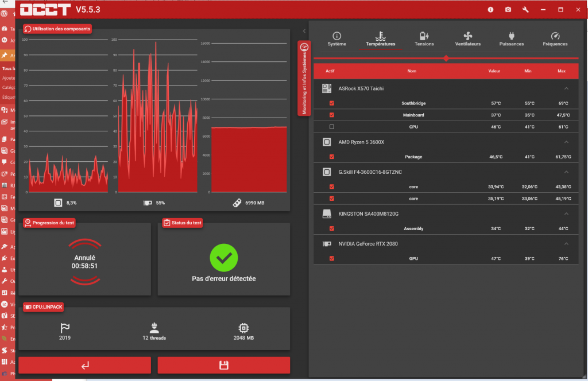Uncheck the Mainboard sensor checkbox

[331, 115]
